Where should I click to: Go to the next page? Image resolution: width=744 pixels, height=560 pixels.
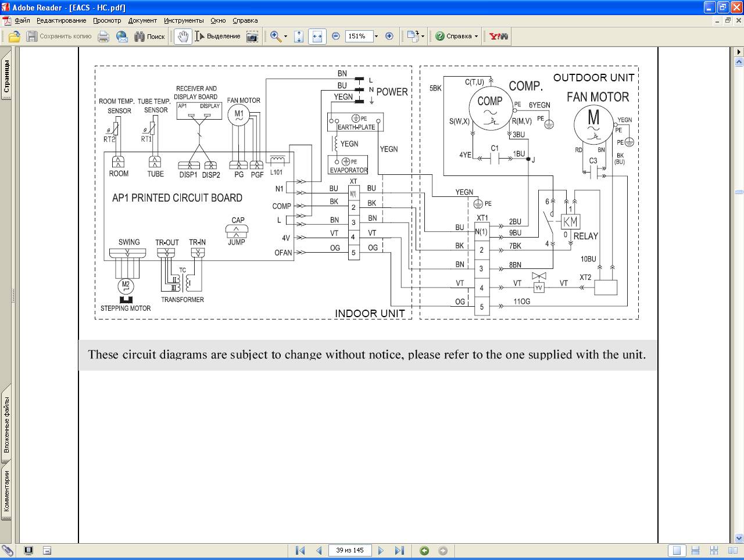(381, 551)
